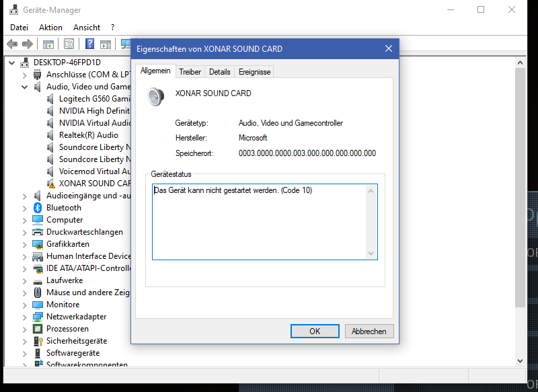The height and width of the screenshot is (392, 538).
Task: Collapse the Audio, Video und Gamecontroller category
Action: pos(24,87)
